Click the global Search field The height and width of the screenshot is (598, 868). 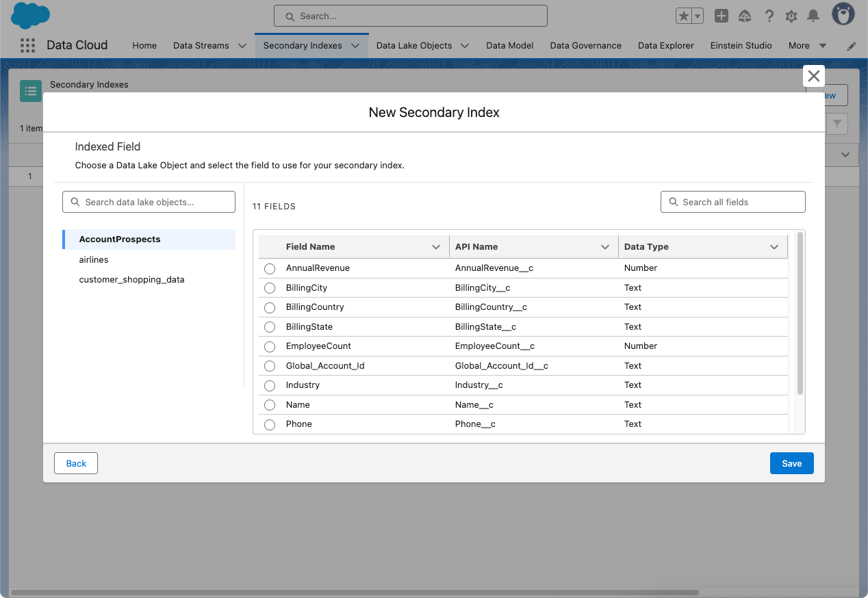tap(411, 16)
